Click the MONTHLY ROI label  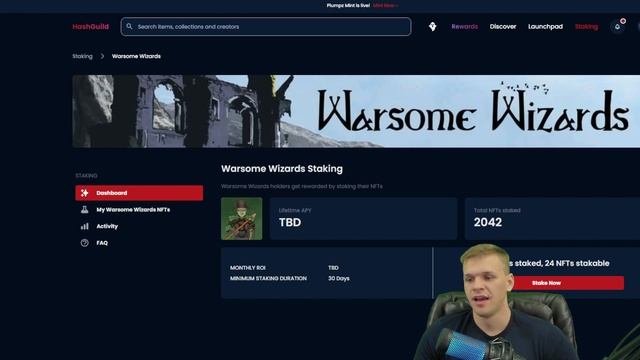tap(248, 268)
